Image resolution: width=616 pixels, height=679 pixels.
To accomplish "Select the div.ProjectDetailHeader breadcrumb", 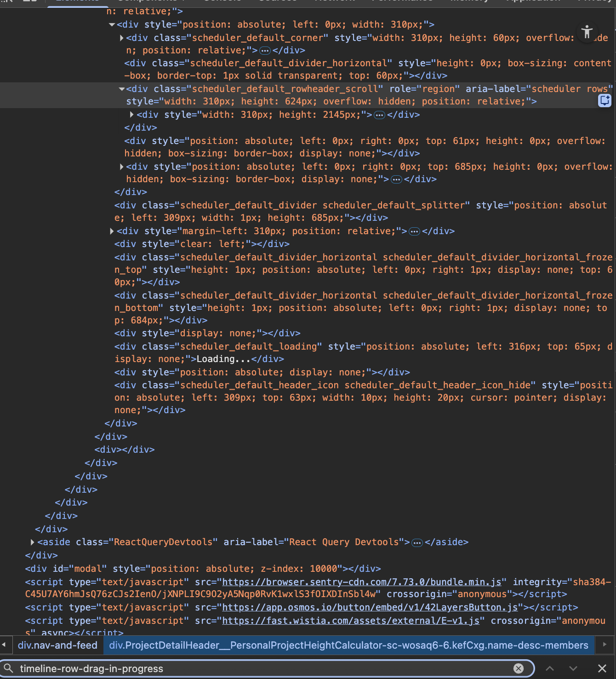I will tap(348, 645).
